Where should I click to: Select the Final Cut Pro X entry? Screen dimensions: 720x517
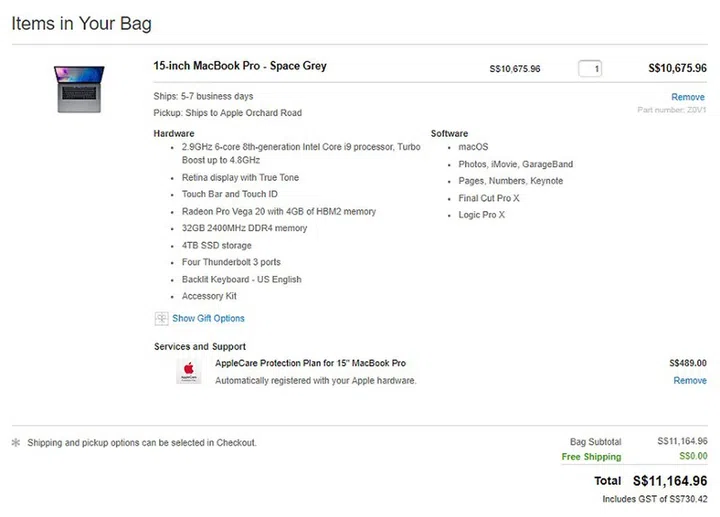[x=488, y=198]
